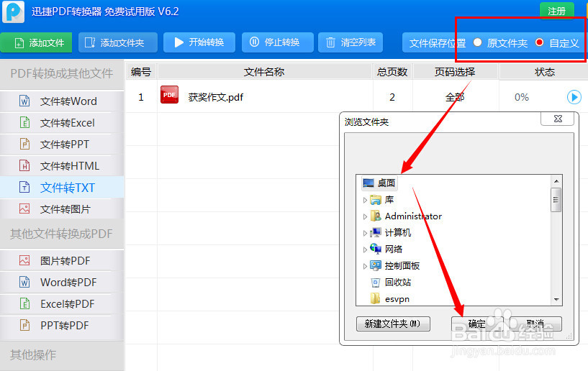Click the 状态 column header
Viewport: 588px width, 371px height.
coord(545,72)
